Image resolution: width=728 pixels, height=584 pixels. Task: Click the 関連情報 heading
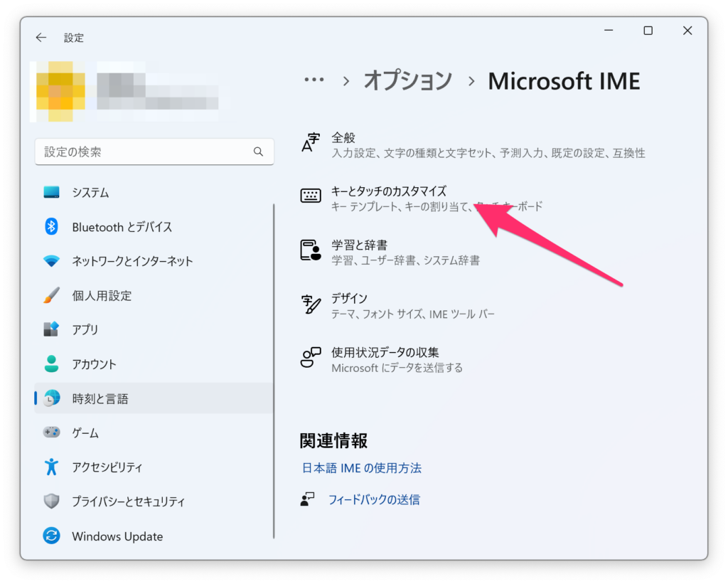coord(334,440)
